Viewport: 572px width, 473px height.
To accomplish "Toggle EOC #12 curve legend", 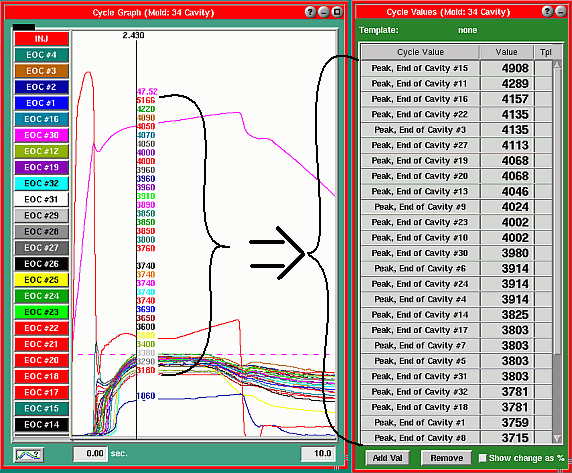I will (42, 151).
